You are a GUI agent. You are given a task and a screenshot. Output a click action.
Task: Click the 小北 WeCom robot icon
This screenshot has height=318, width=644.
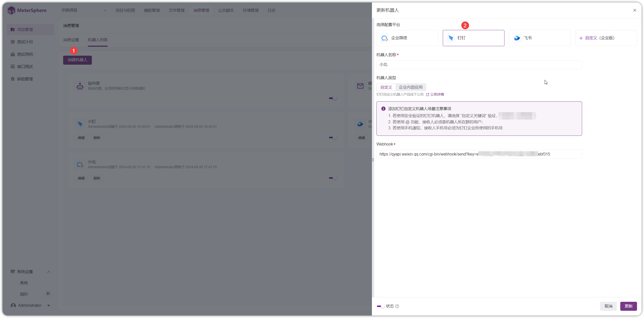click(x=80, y=164)
